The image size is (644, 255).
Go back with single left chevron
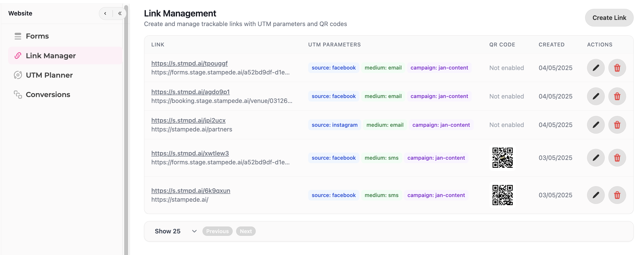point(105,14)
